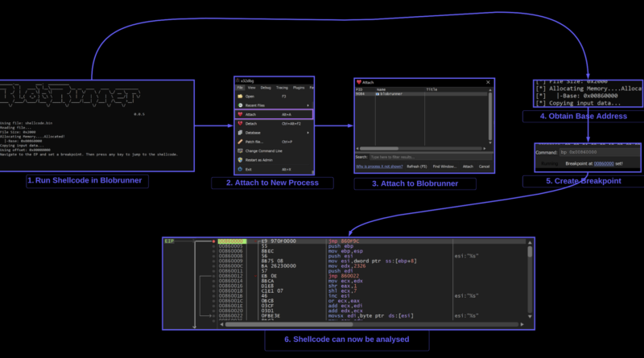644x358 pixels.
Task: Select Patch file... in the File menu
Action: [274, 142]
